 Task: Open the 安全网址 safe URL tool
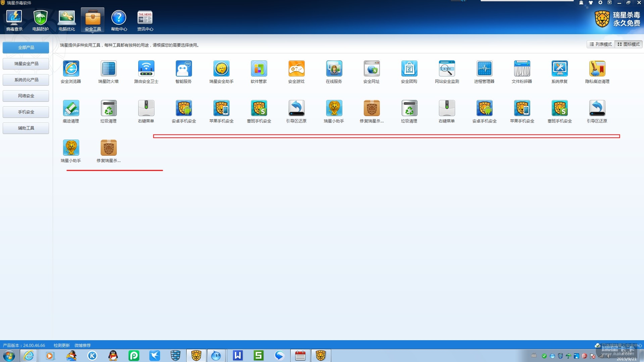click(x=371, y=72)
